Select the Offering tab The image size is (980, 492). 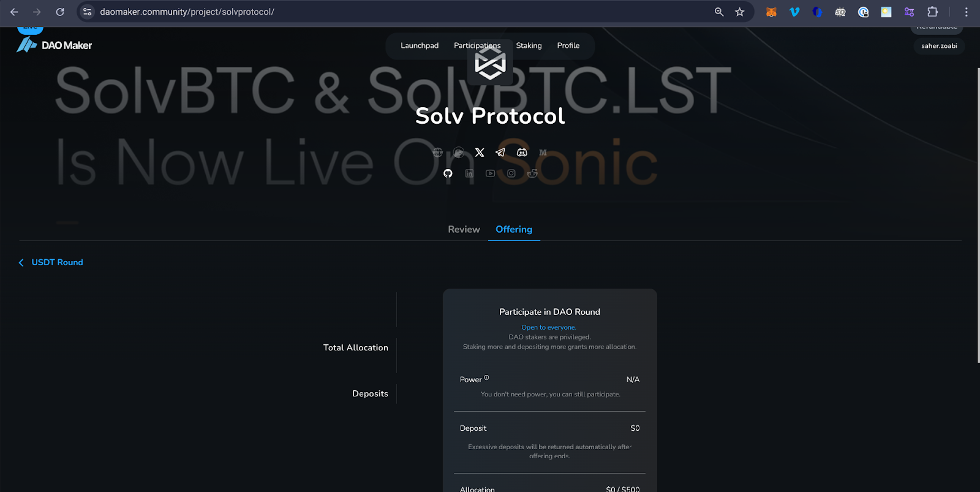click(514, 229)
